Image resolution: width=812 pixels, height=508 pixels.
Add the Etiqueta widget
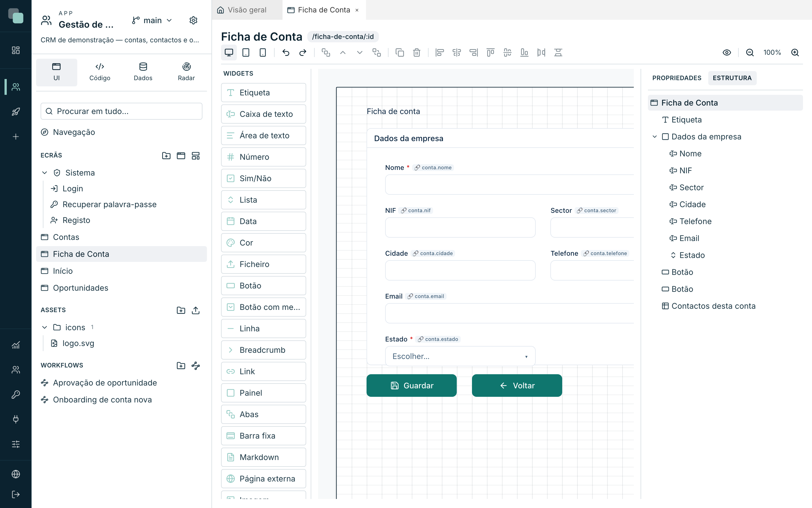click(263, 92)
